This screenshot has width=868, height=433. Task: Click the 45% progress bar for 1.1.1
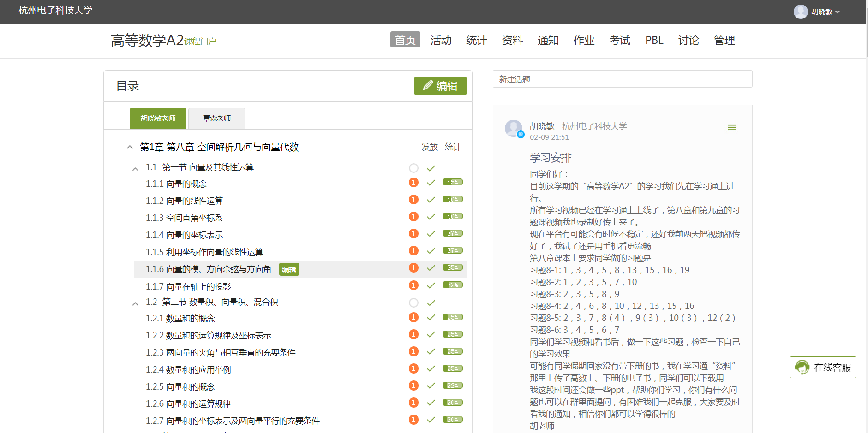coord(453,182)
